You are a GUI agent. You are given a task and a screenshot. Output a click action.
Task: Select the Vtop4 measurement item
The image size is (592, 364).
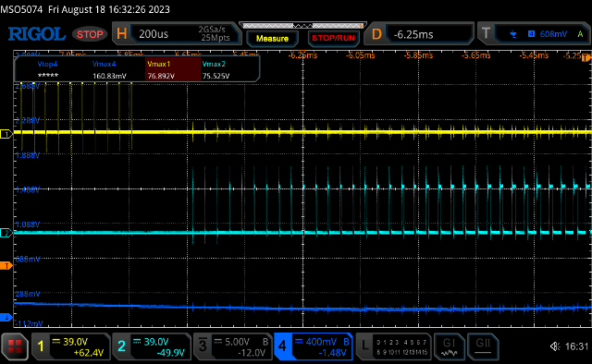click(x=47, y=70)
